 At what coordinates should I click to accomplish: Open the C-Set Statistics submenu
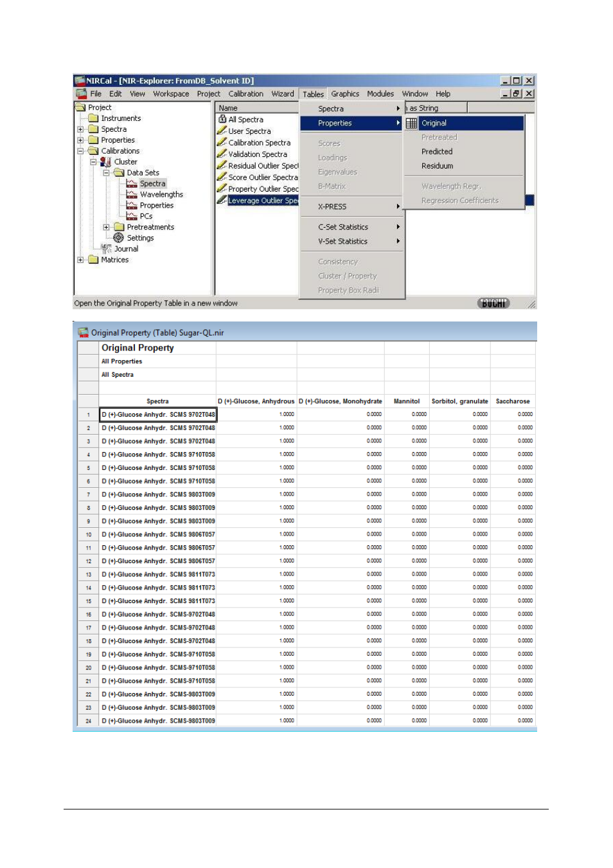(352, 227)
